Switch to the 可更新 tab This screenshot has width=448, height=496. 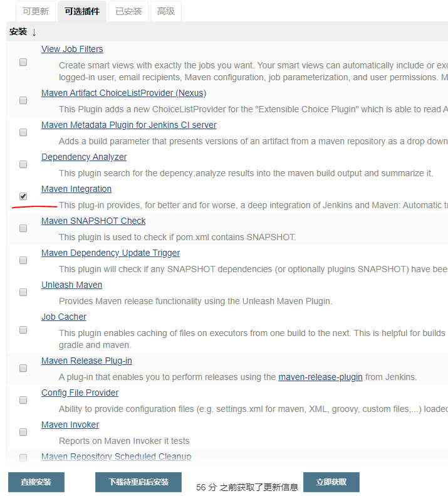(36, 11)
